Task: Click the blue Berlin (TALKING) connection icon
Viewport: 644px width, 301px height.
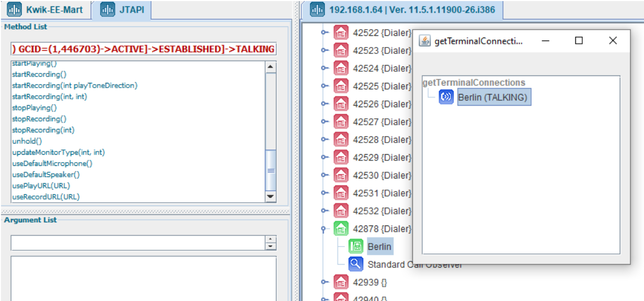Action: pyautogui.click(x=446, y=97)
